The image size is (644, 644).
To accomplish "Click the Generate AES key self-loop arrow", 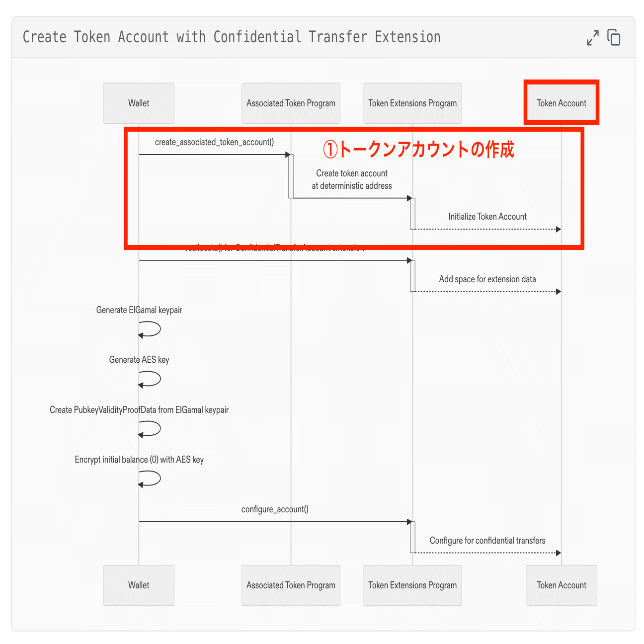I will tap(150, 379).
